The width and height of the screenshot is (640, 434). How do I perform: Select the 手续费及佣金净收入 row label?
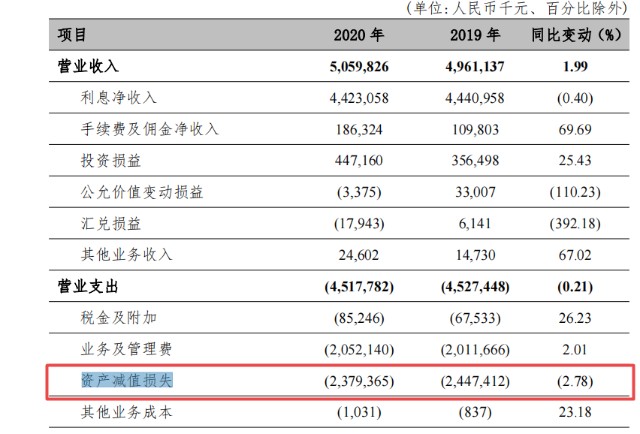pyautogui.click(x=149, y=129)
